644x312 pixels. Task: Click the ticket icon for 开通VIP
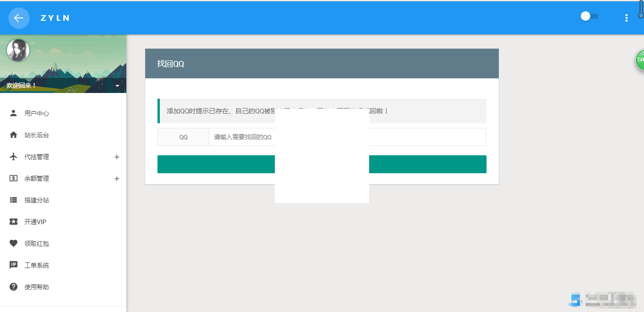(14, 222)
